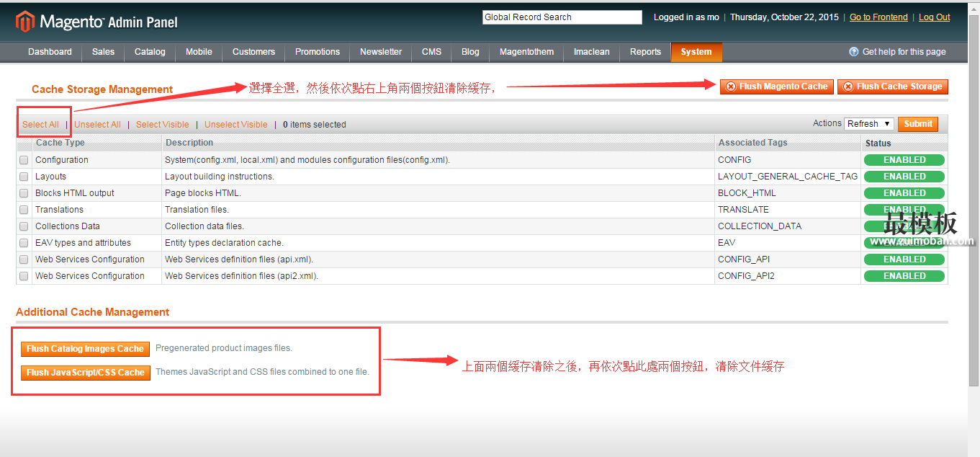The image size is (980, 457).
Task: Navigate to the Blog menu
Action: [470, 52]
